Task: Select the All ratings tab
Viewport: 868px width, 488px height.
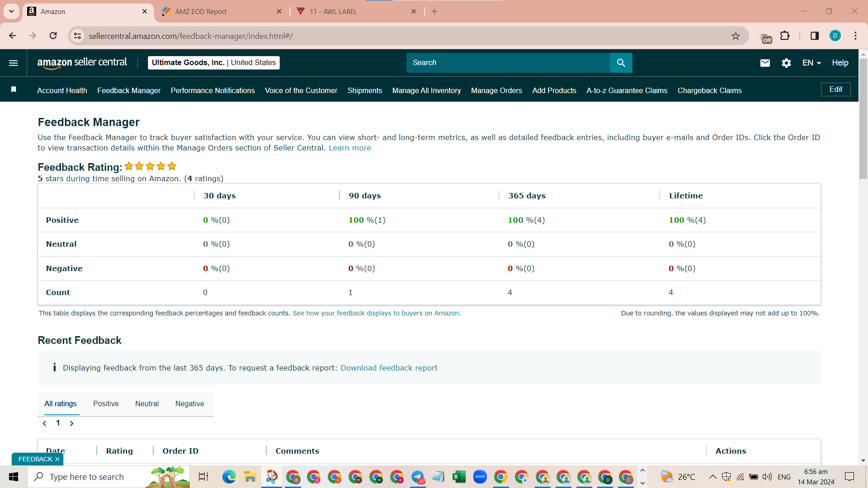Action: 61,404
